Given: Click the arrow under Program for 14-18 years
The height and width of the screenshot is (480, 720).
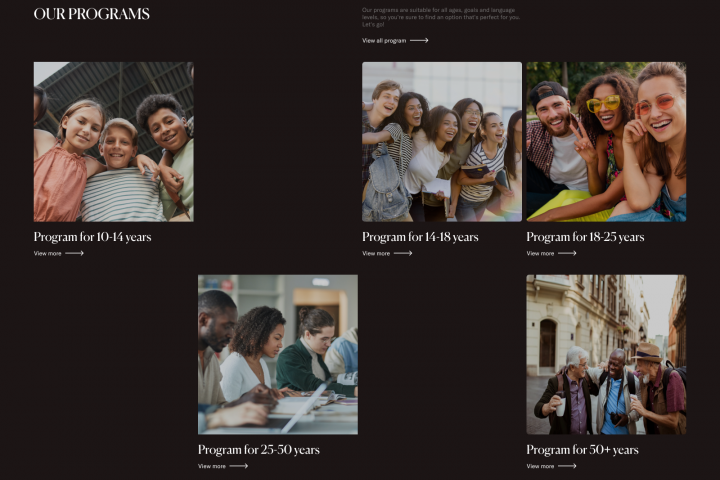Looking at the screenshot, I should click(x=403, y=253).
